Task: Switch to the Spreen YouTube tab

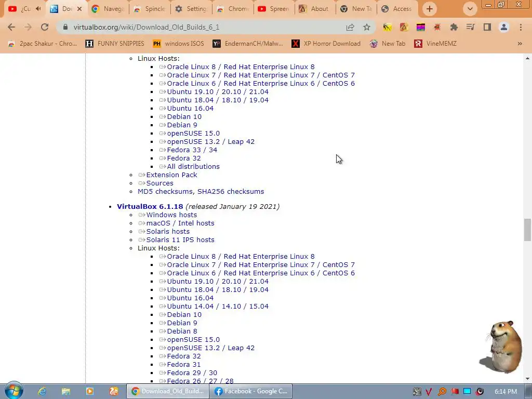Action: point(274,9)
